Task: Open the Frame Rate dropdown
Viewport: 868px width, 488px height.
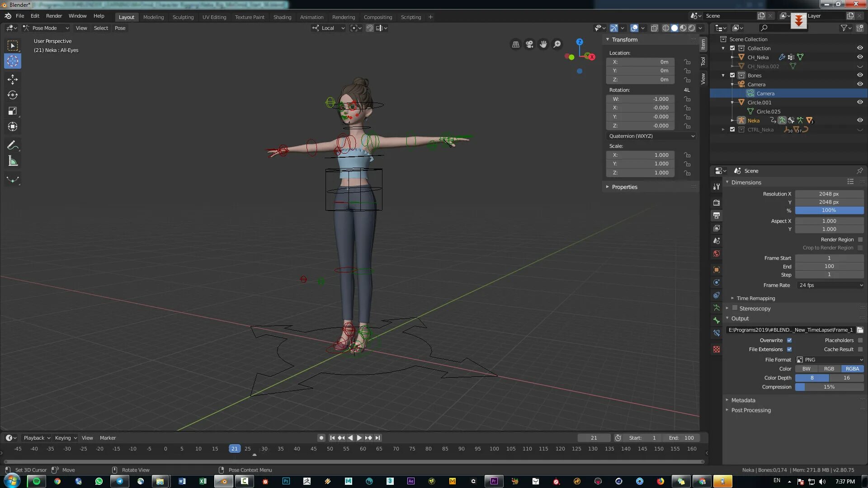Action: [830, 285]
